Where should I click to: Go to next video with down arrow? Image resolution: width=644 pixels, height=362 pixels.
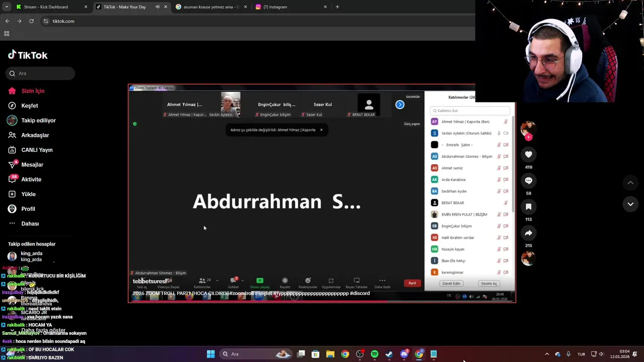[x=630, y=204]
